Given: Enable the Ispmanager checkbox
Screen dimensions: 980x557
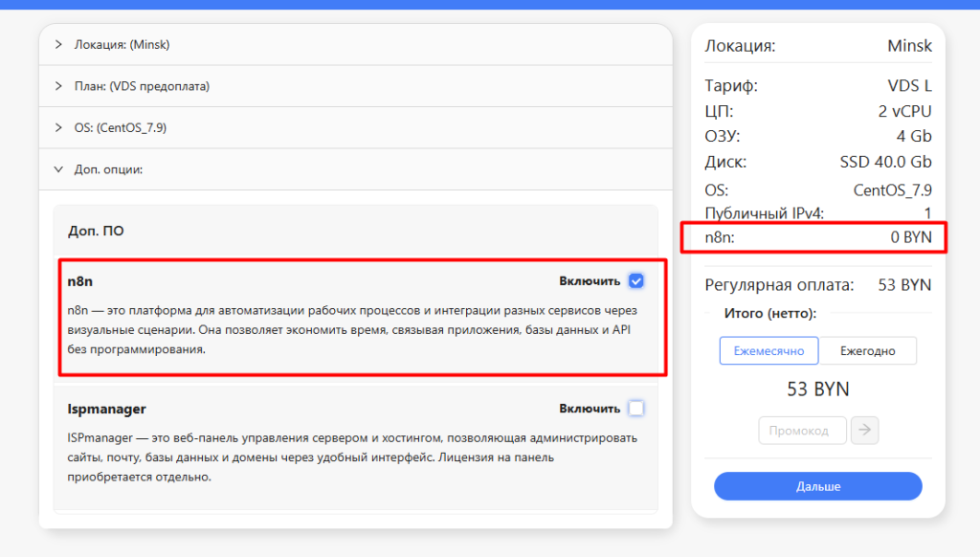Looking at the screenshot, I should 636,409.
